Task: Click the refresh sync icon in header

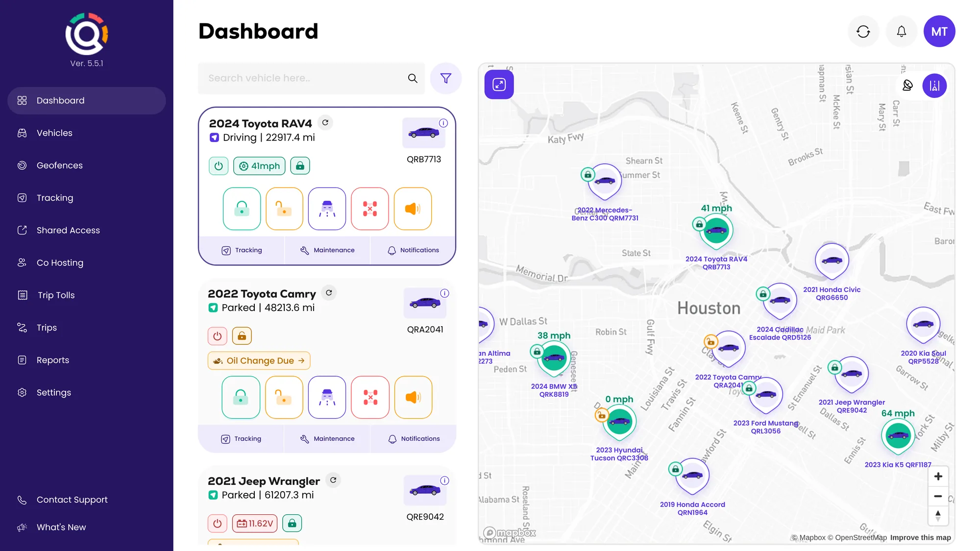Action: click(x=863, y=32)
